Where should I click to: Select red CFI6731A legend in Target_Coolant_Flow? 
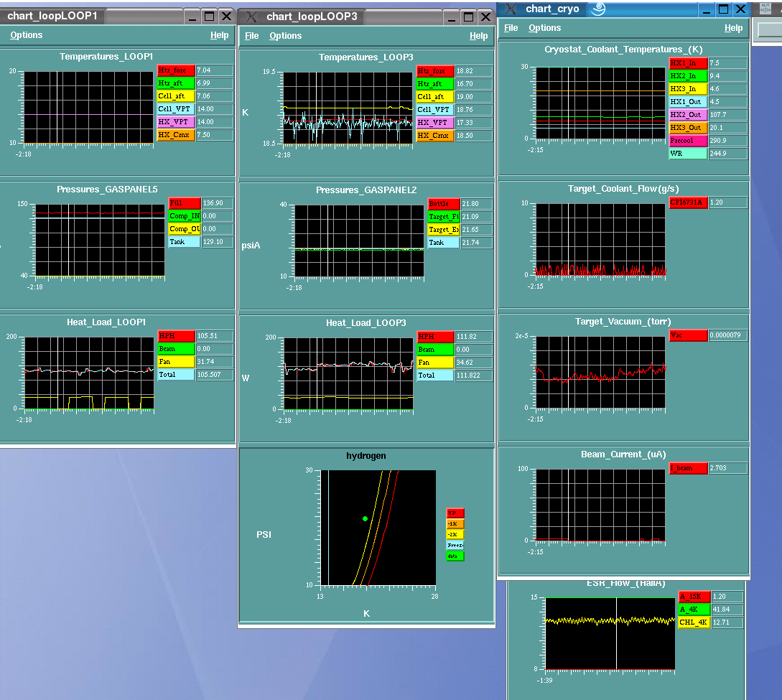(688, 202)
